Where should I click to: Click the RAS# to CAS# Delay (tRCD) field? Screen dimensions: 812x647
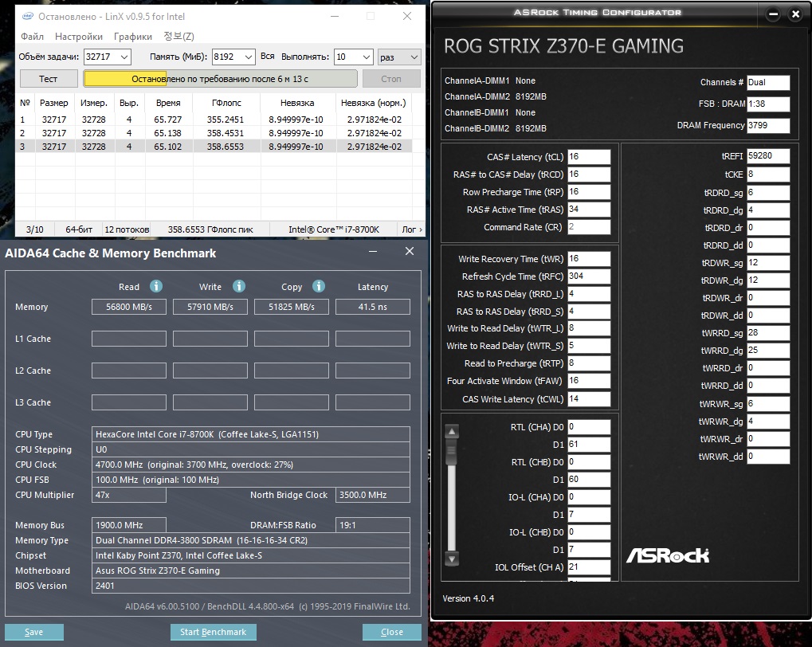pyautogui.click(x=589, y=174)
